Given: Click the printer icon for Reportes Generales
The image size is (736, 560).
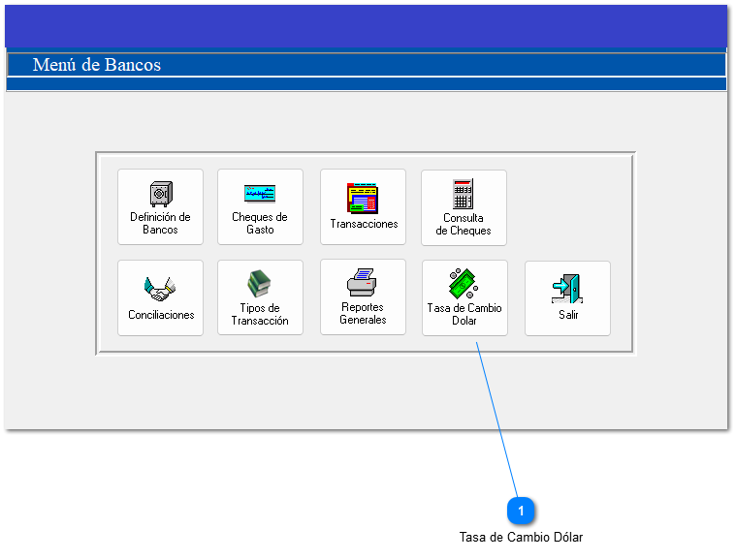Looking at the screenshot, I should [x=363, y=283].
